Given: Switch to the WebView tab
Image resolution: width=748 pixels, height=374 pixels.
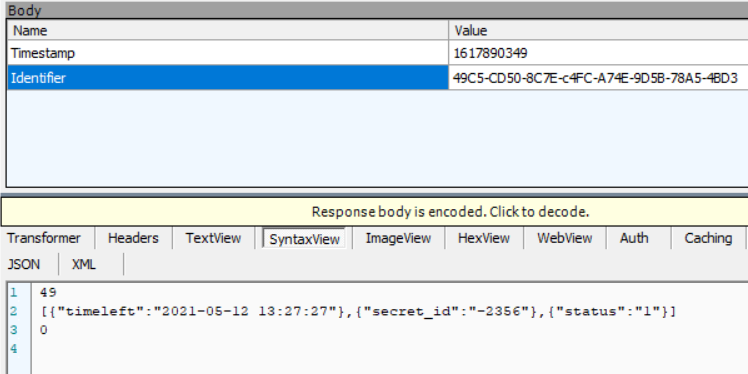Looking at the screenshot, I should coord(565,238).
